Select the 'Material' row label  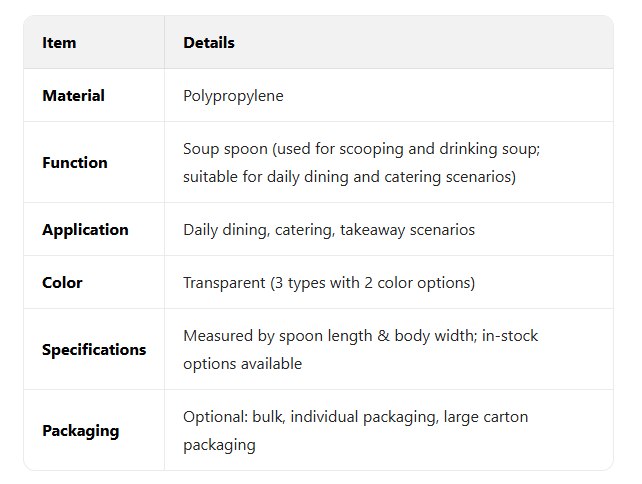click(73, 96)
